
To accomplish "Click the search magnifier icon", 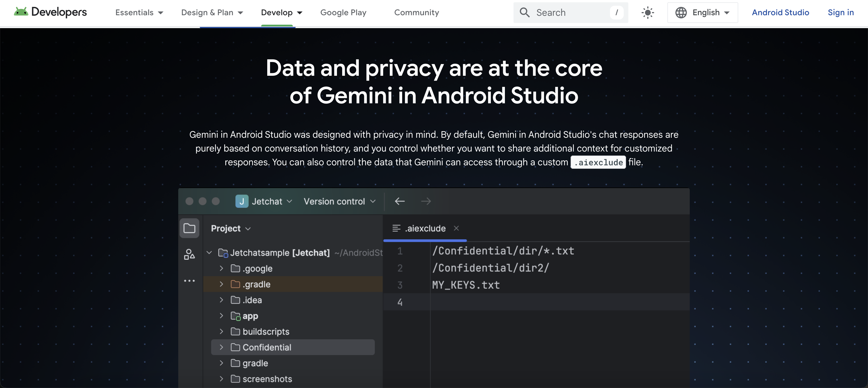I will click(524, 13).
